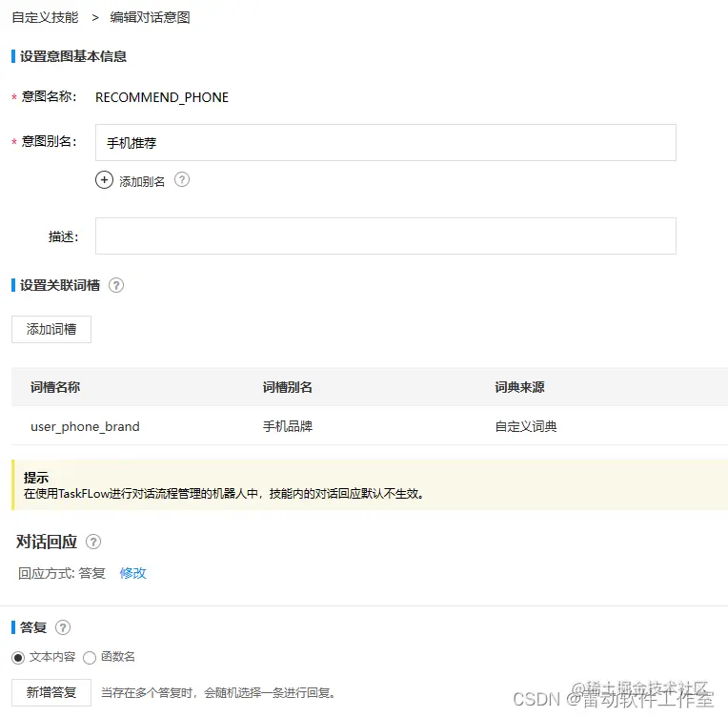Select the 文本内容 radio option
The width and height of the screenshot is (728, 717).
click(18, 658)
